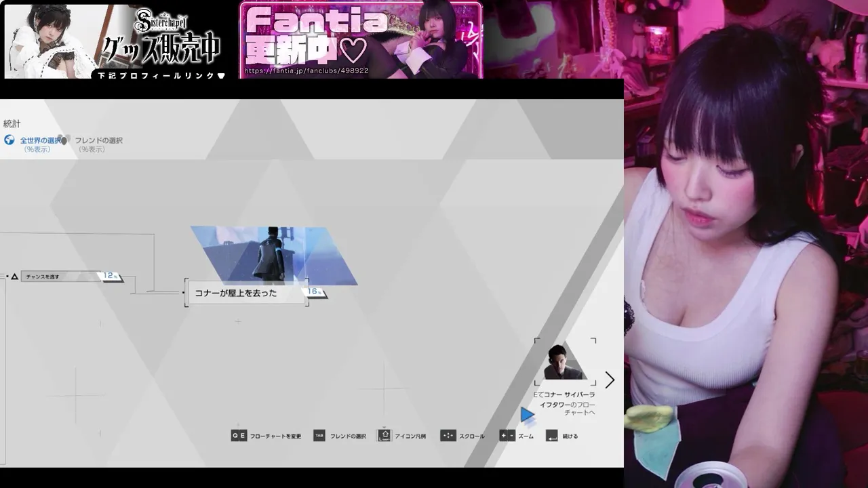Click the blue play arrow marker
Image resolution: width=868 pixels, height=488 pixels.
coord(528,415)
